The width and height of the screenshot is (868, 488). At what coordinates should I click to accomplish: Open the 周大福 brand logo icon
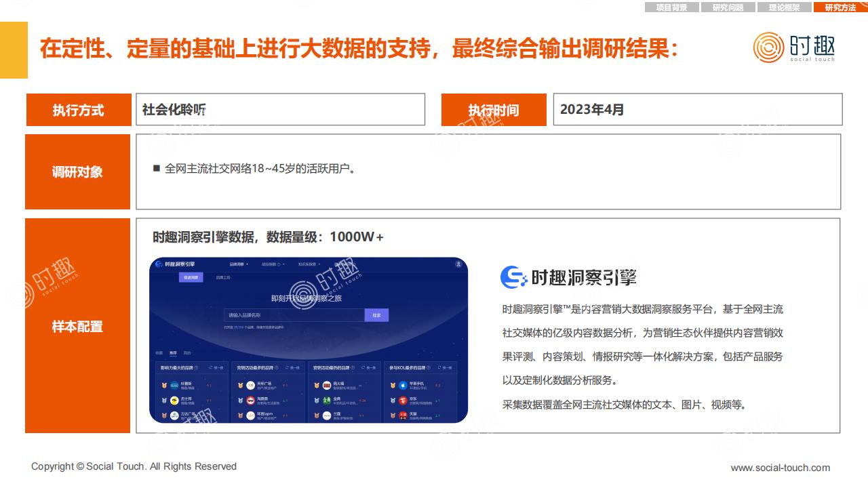pos(327,385)
